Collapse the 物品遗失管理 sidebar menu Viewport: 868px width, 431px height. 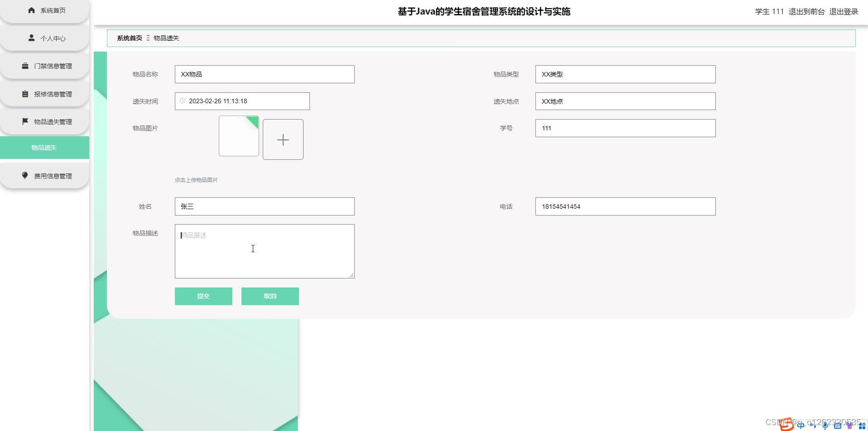[44, 122]
